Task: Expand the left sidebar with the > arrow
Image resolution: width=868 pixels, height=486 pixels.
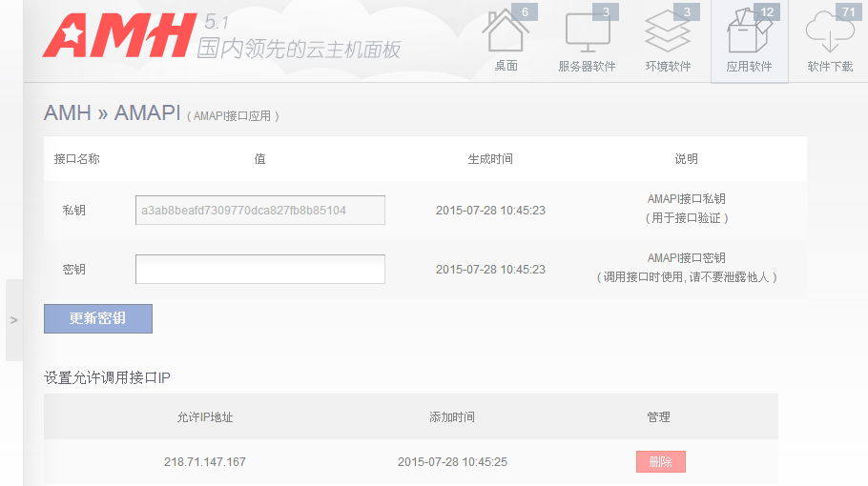Action: click(13, 320)
